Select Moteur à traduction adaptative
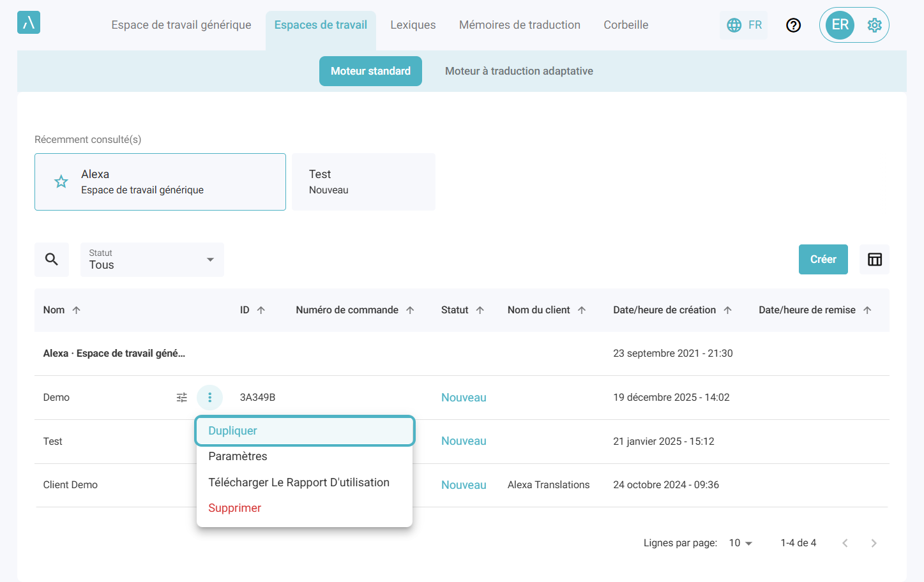The height and width of the screenshot is (582, 924). tap(519, 71)
